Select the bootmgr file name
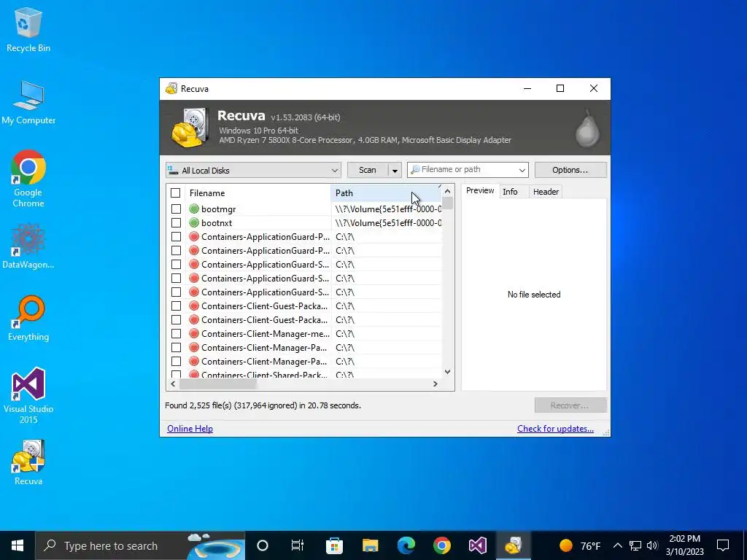747x560 pixels. 218,209
